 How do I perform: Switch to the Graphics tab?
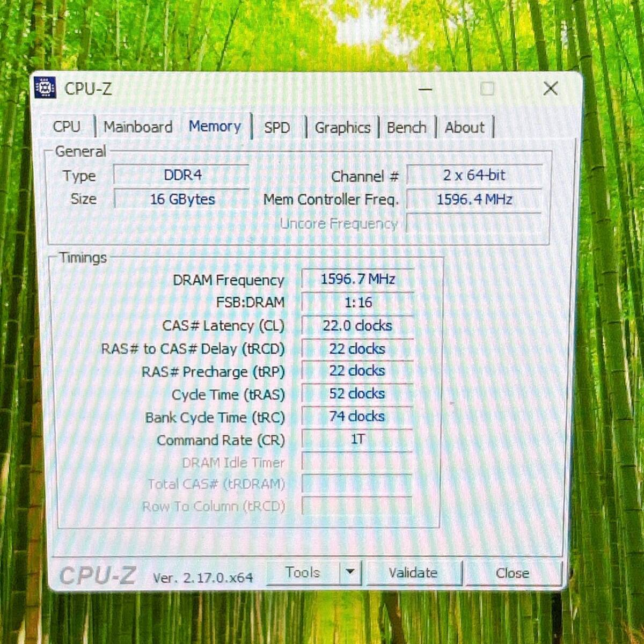[342, 128]
